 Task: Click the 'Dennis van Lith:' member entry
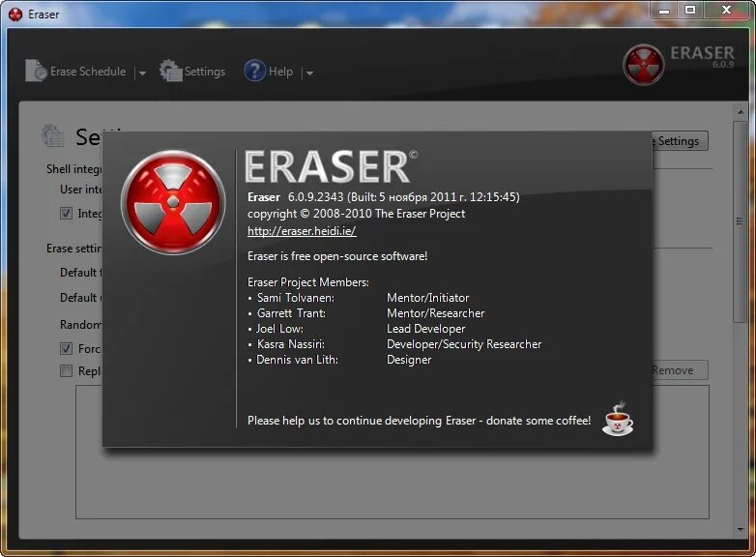pyautogui.click(x=297, y=360)
